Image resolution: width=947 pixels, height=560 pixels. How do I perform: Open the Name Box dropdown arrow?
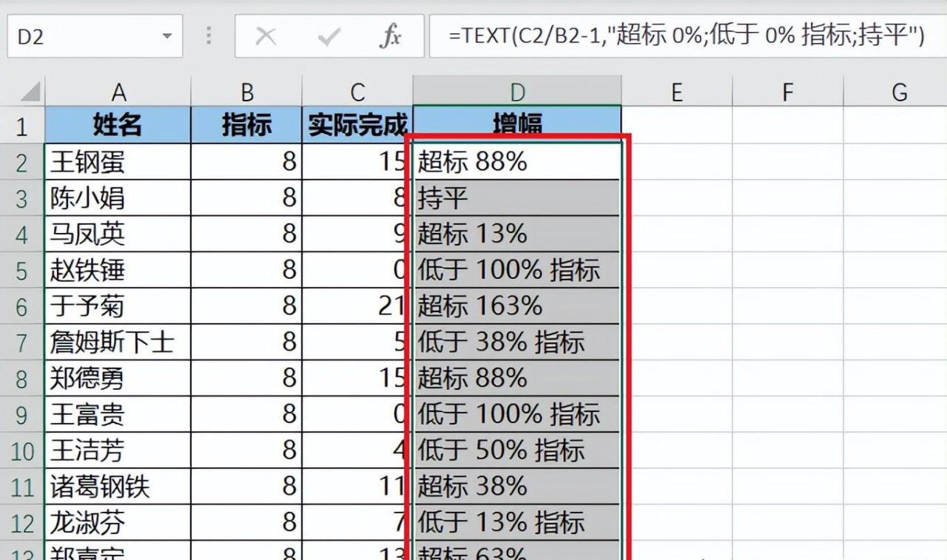point(166,36)
